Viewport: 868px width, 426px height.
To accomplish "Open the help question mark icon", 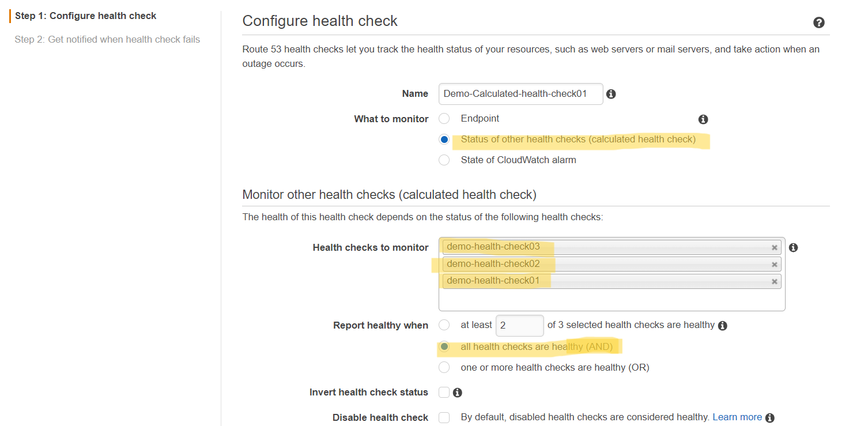I will pos(818,22).
